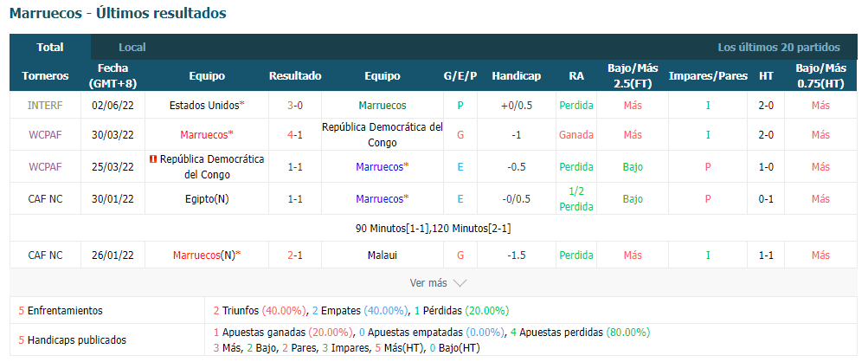
Task: Click the Impares/Pares column header
Action: [707, 76]
